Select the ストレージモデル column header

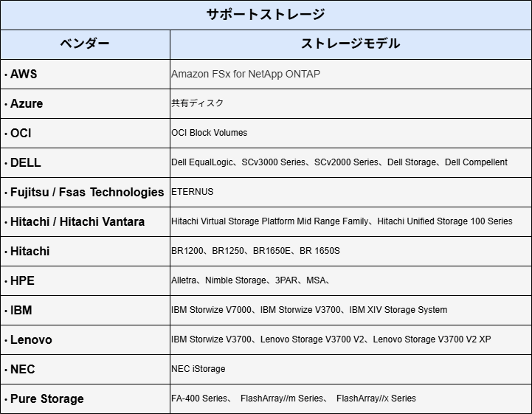[350, 44]
